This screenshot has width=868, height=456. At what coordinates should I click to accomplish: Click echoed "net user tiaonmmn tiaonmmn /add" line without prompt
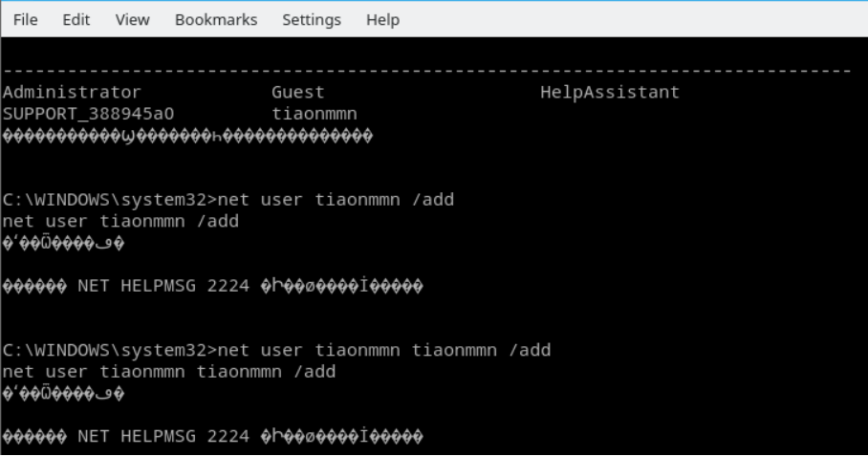coord(169,371)
